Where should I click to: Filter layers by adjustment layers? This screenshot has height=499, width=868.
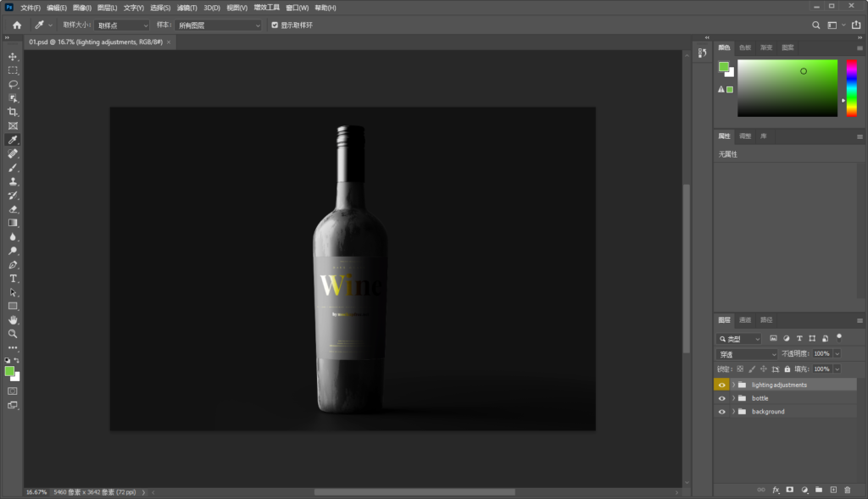pos(786,339)
